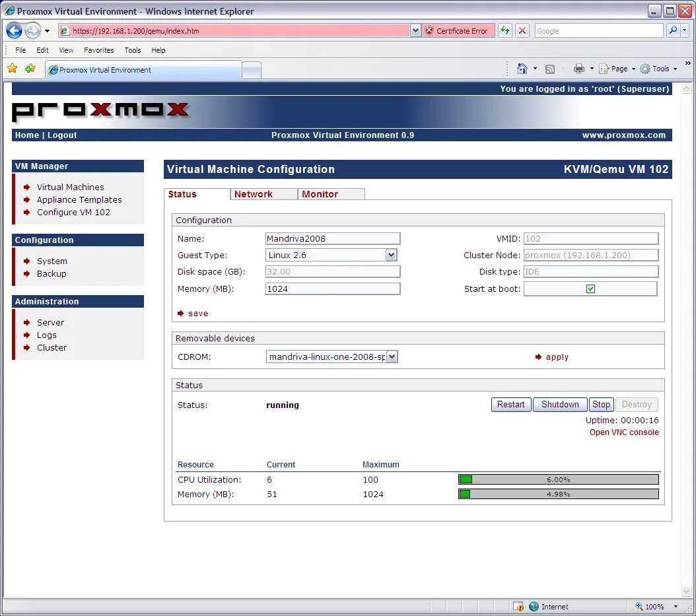Viewport: 696px width, 616px height.
Task: Switch to the Monitor tab
Action: point(331,194)
